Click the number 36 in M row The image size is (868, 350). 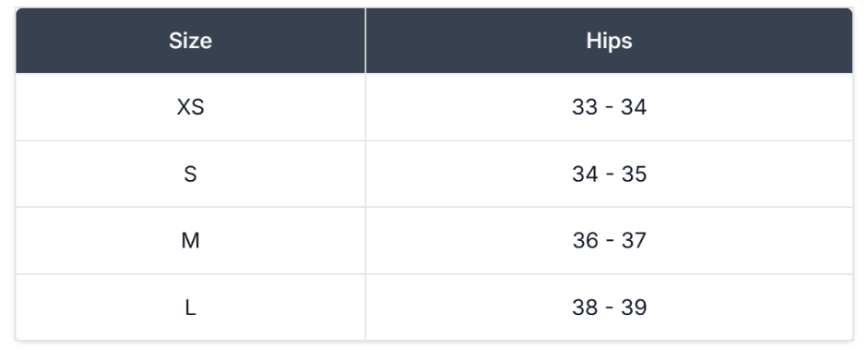585,240
